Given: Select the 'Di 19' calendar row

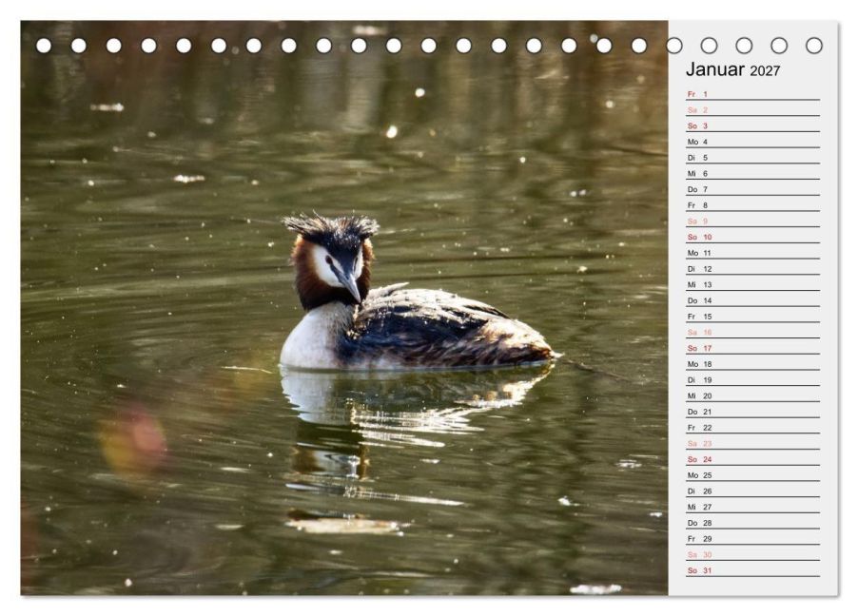Looking at the screenshot, I should tap(753, 379).
